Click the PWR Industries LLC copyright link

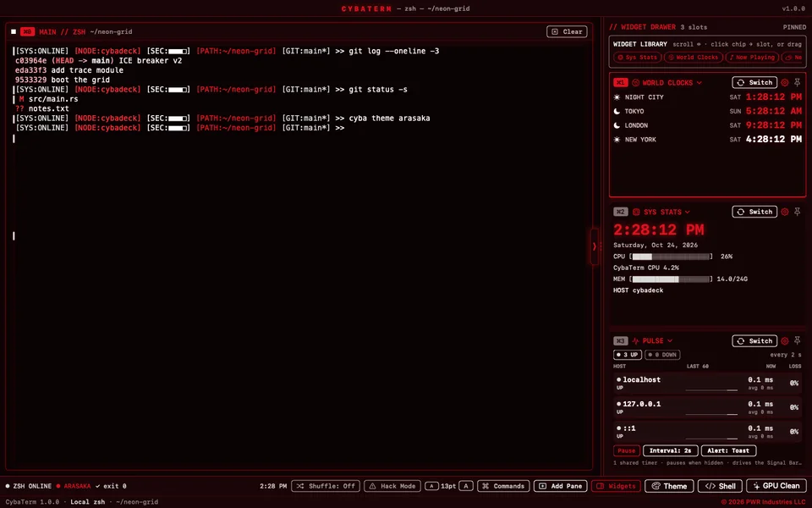(763, 502)
